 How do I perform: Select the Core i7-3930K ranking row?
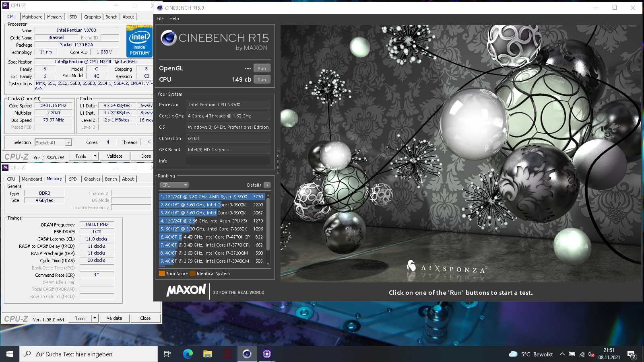point(212,229)
